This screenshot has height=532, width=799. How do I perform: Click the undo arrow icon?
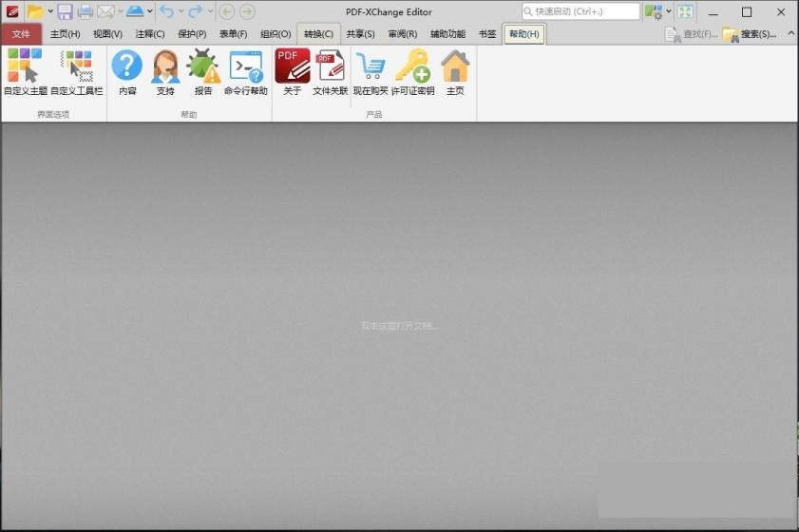166,11
